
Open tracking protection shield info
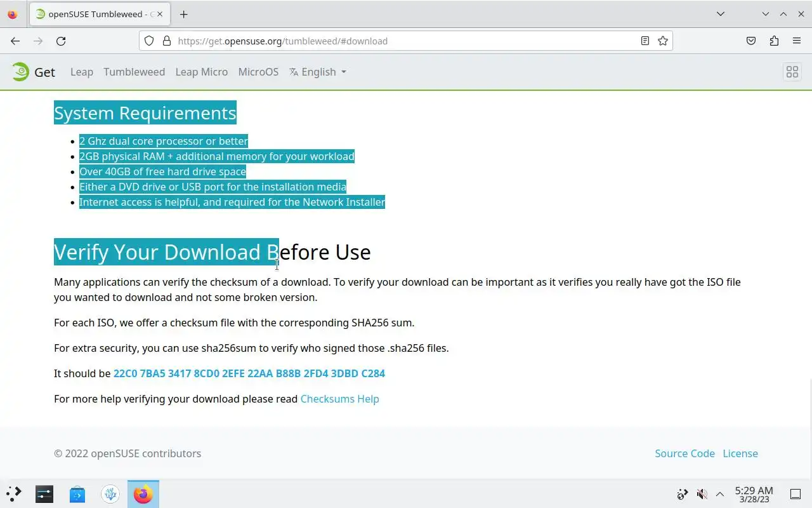[x=149, y=41]
